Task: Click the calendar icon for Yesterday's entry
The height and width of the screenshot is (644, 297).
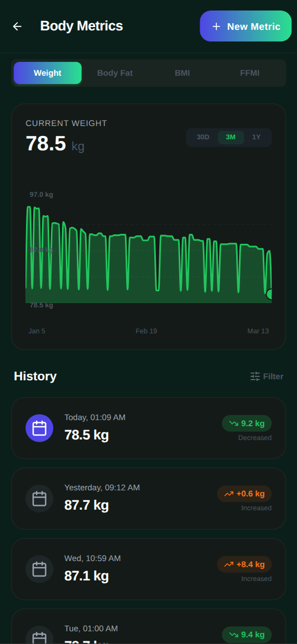Action: 39,499
